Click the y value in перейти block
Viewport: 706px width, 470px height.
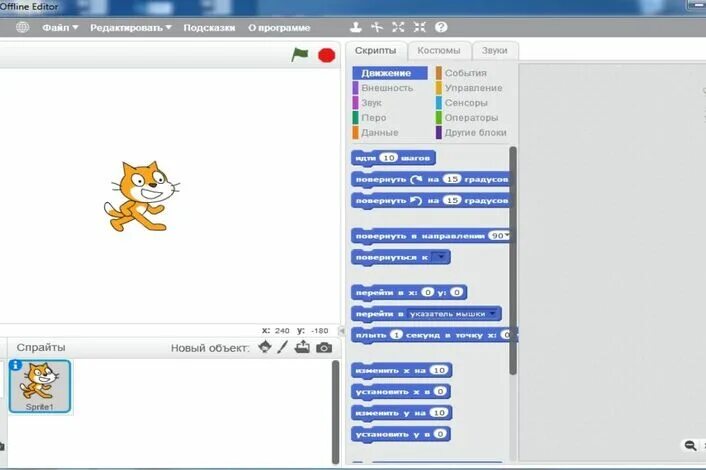pyautogui.click(x=457, y=292)
